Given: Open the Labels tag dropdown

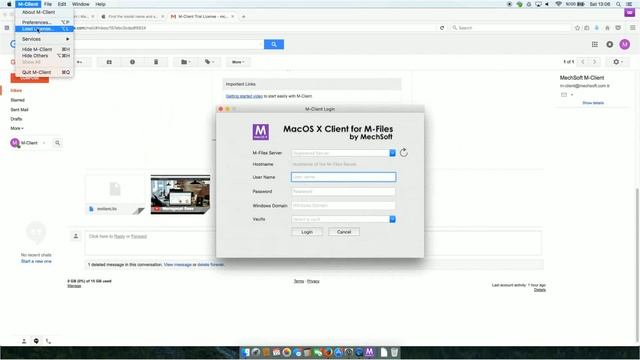Looking at the screenshot, I should 209,62.
